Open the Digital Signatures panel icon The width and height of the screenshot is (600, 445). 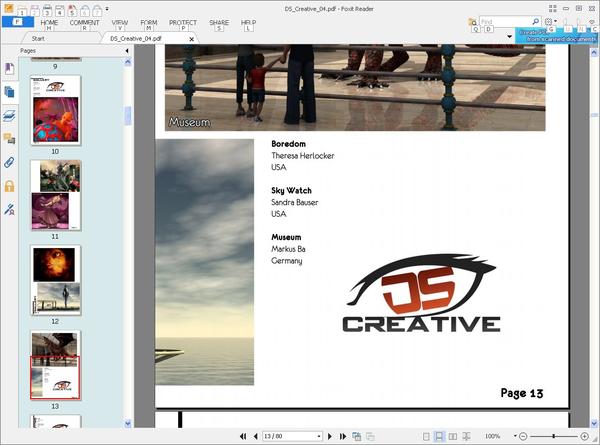click(9, 210)
